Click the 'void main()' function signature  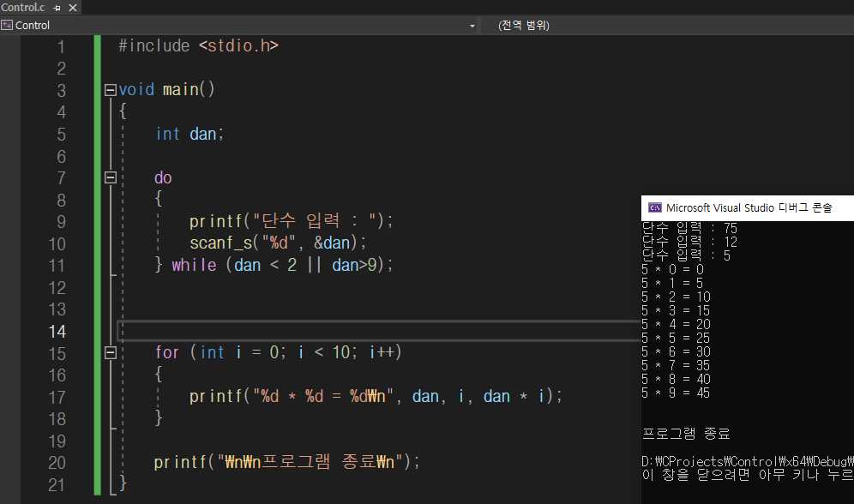[166, 89]
